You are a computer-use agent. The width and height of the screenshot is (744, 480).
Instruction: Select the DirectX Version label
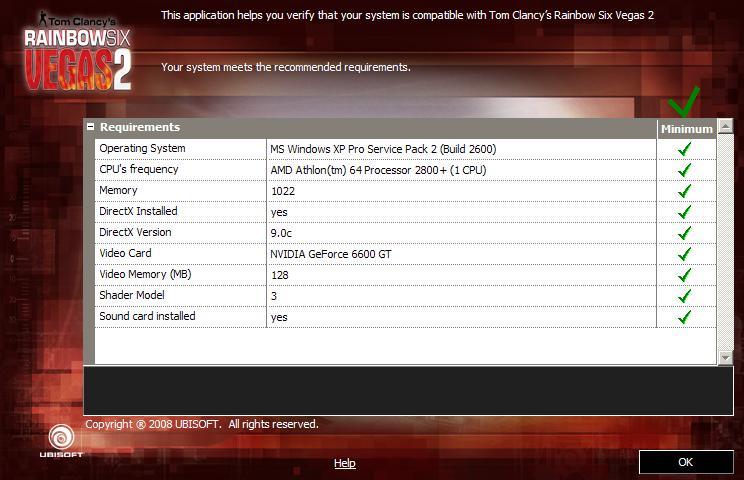(135, 232)
